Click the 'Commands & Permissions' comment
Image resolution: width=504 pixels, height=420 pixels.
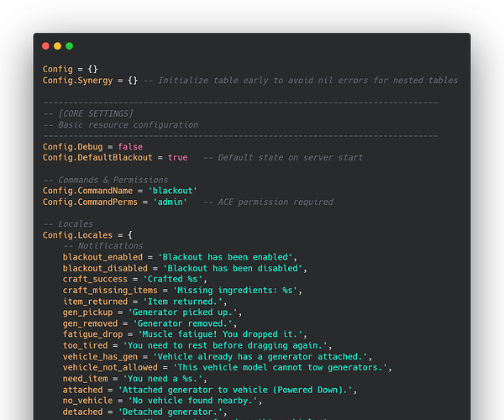pyautogui.click(x=105, y=180)
